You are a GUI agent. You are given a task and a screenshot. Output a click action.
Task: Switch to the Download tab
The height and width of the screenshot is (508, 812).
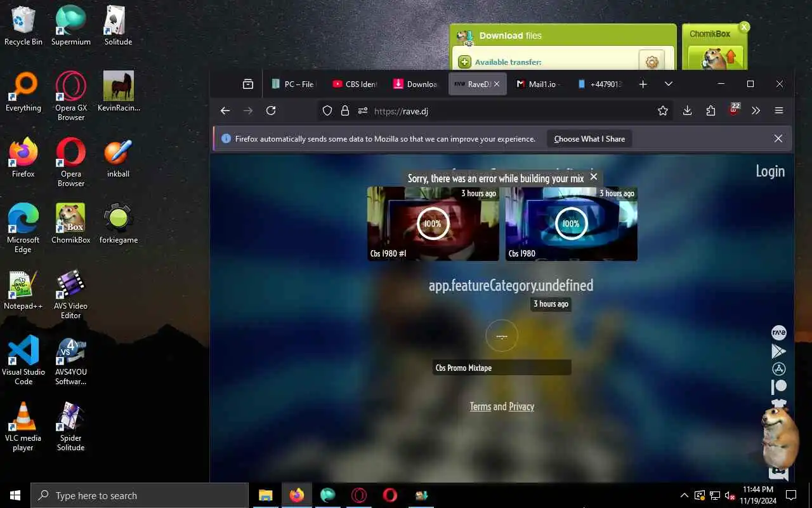pos(415,84)
